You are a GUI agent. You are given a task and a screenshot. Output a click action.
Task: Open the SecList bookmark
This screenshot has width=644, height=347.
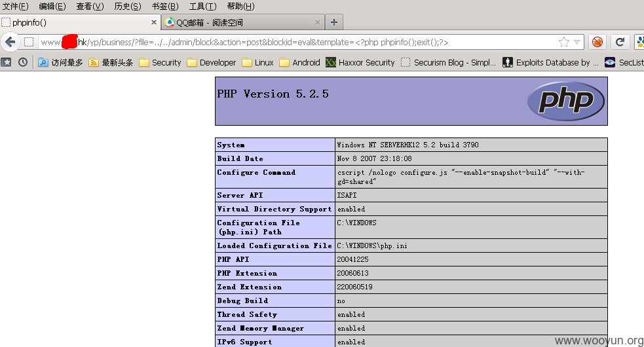click(x=624, y=62)
